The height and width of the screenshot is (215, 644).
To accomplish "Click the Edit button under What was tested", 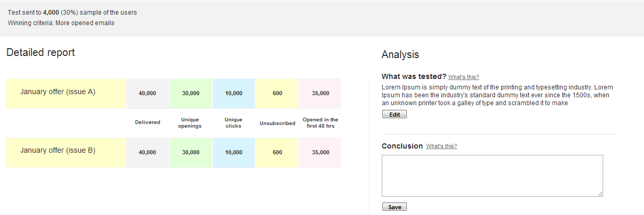I will tap(394, 115).
